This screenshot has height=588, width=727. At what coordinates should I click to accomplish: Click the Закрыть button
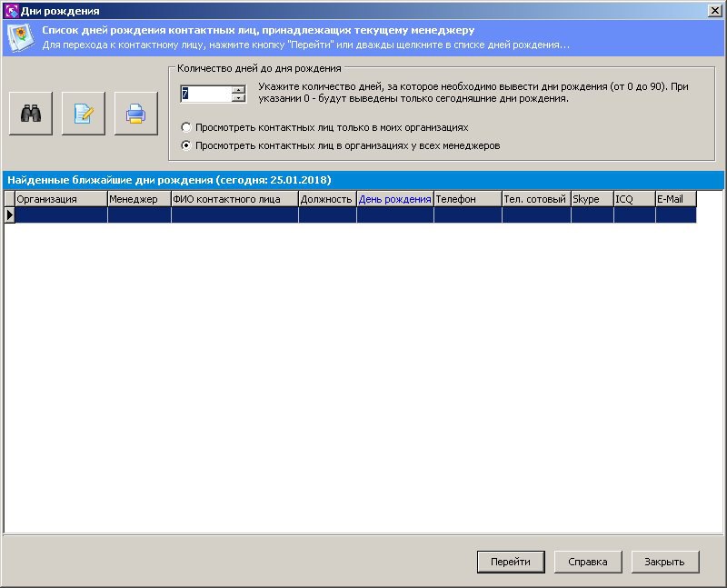click(x=665, y=562)
